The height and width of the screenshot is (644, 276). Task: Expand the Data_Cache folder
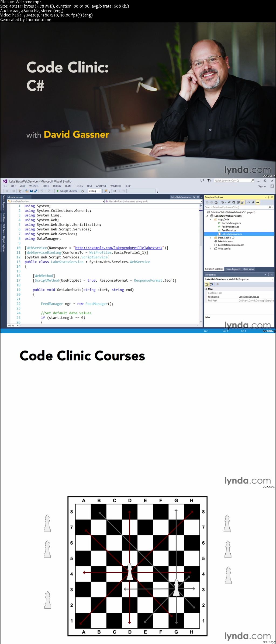211,238
